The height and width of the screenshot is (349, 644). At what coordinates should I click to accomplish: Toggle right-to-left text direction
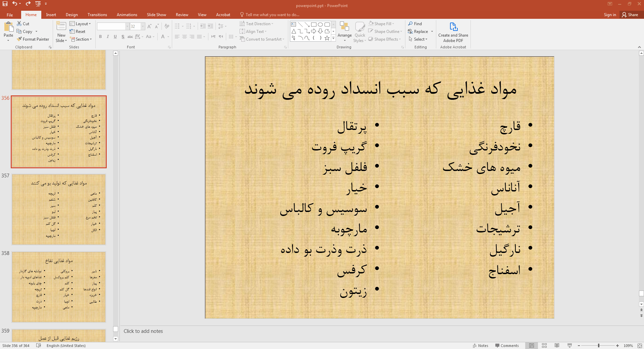point(221,37)
